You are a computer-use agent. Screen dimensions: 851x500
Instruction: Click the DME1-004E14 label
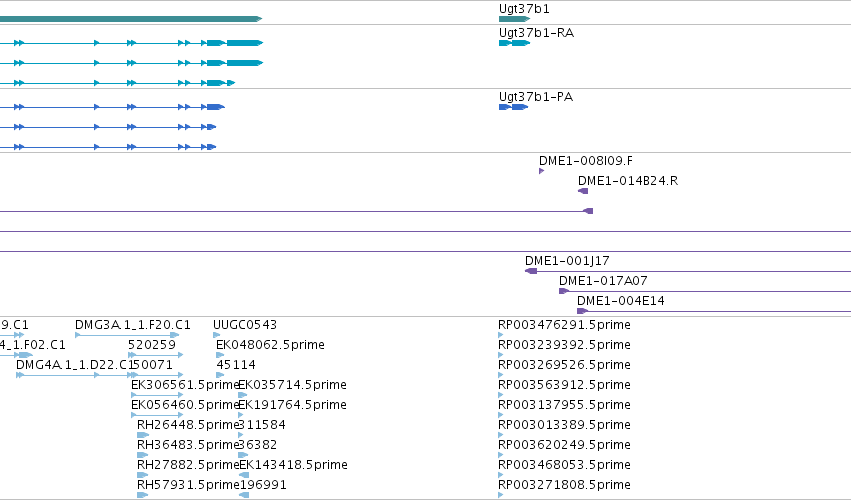point(620,301)
